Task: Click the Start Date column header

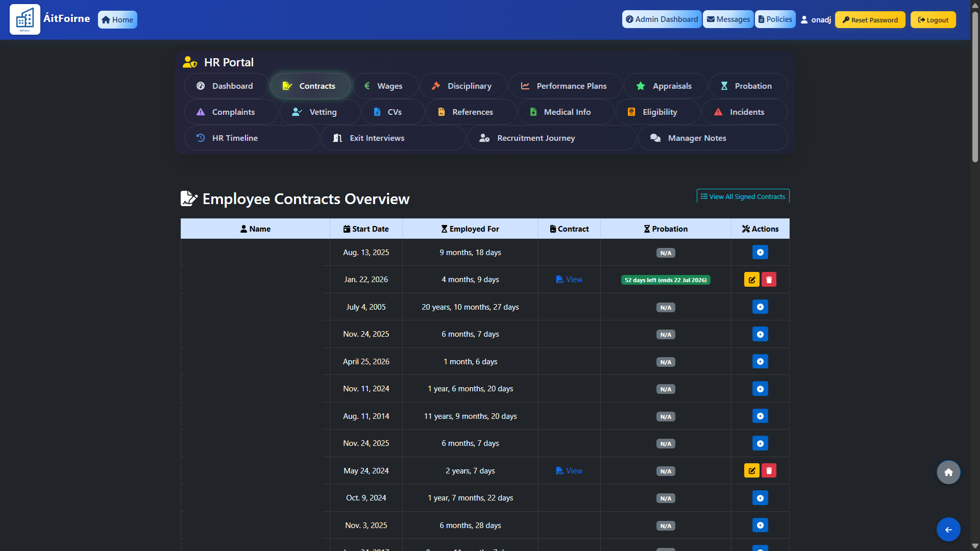Action: 366,229
